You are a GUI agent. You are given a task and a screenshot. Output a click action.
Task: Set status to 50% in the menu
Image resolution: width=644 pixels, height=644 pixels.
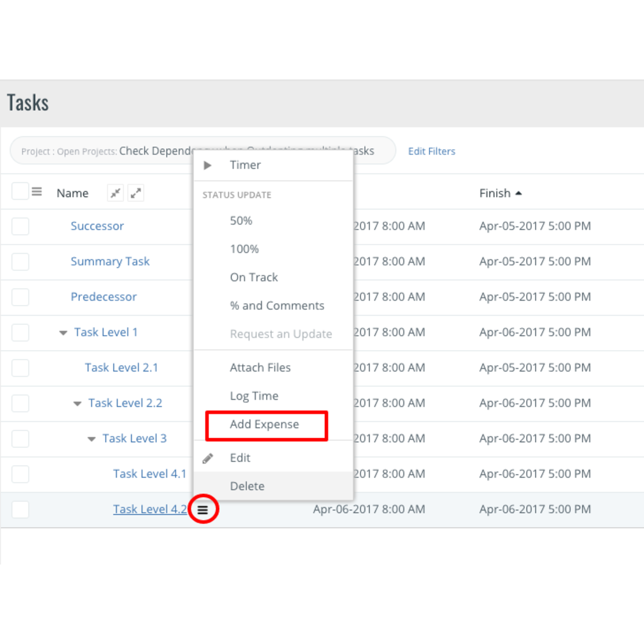click(241, 221)
